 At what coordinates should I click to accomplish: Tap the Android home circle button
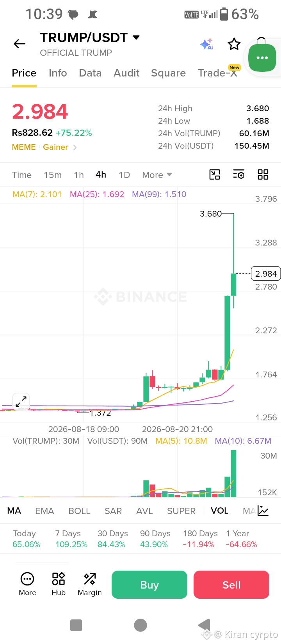[x=140, y=625]
